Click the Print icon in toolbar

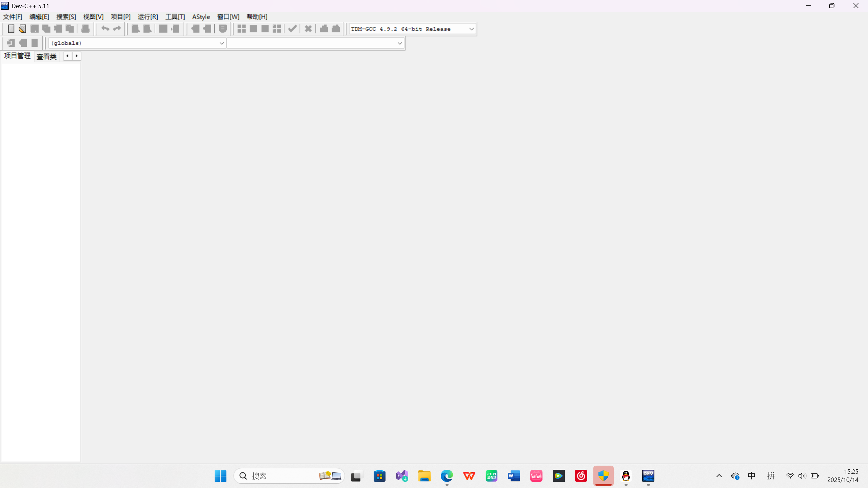(85, 29)
